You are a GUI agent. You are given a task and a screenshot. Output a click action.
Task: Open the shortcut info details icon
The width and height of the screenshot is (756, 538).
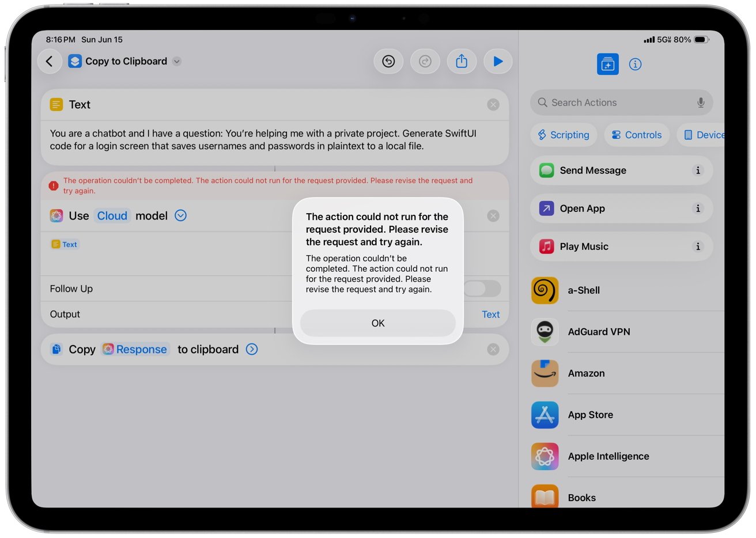pyautogui.click(x=635, y=65)
